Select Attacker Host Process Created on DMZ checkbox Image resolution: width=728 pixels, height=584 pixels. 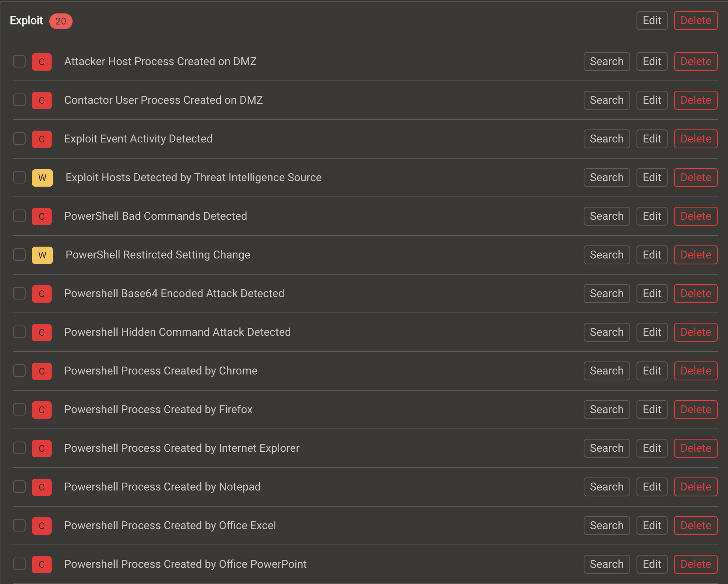coord(19,61)
